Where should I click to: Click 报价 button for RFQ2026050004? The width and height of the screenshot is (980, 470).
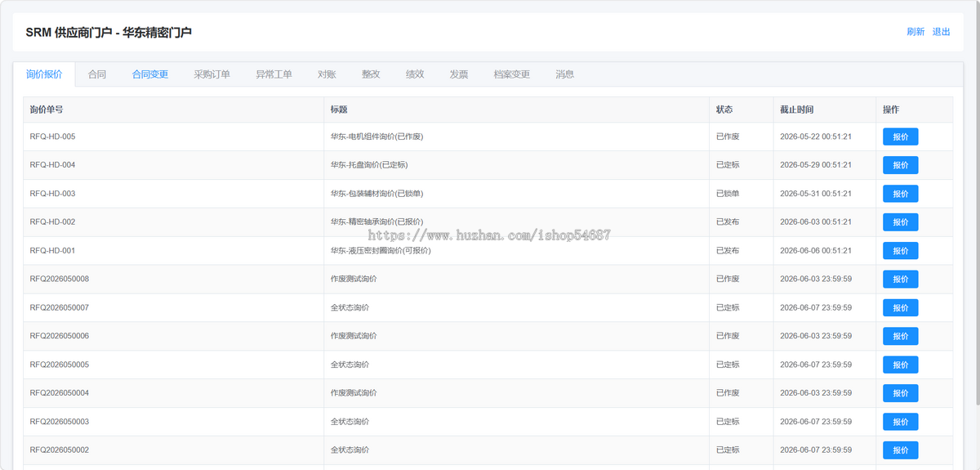click(x=901, y=393)
